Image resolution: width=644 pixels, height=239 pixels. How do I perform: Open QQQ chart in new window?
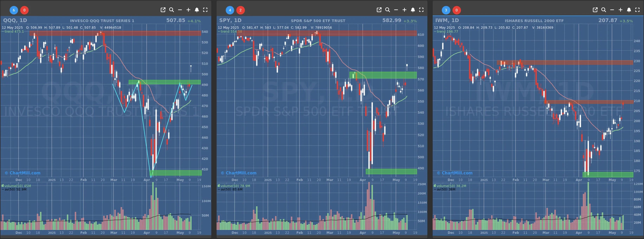pos(163,10)
